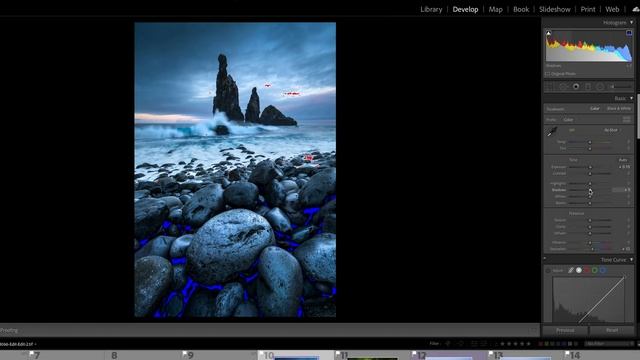Open the Library module

[431, 9]
